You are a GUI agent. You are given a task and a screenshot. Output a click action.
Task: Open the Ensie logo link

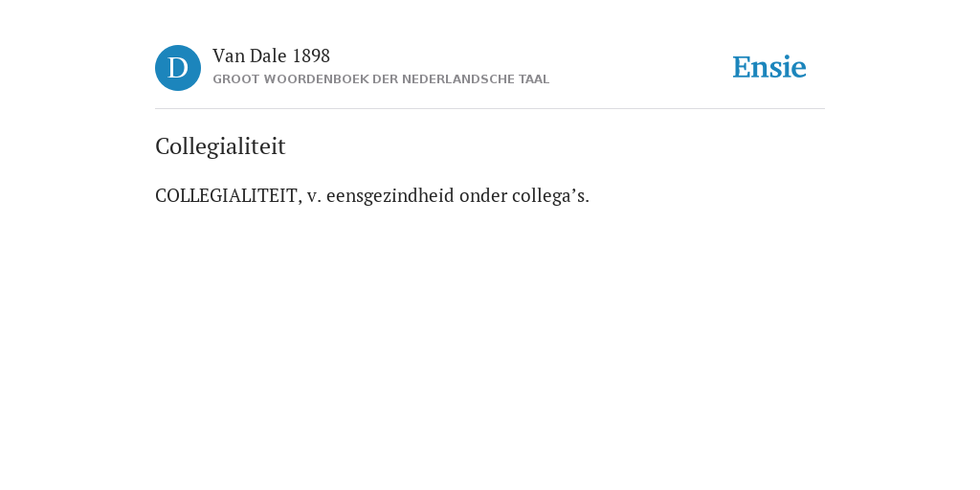769,67
